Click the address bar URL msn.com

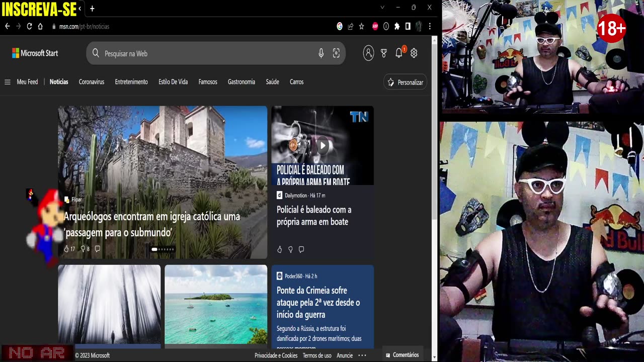84,27
